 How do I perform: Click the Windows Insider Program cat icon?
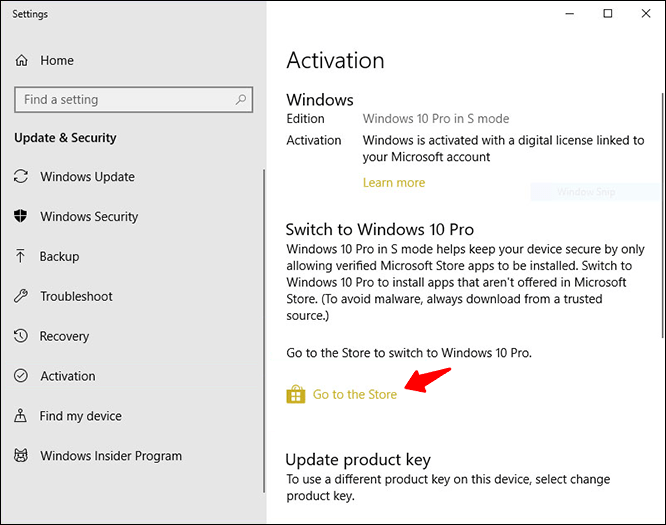tap(21, 455)
